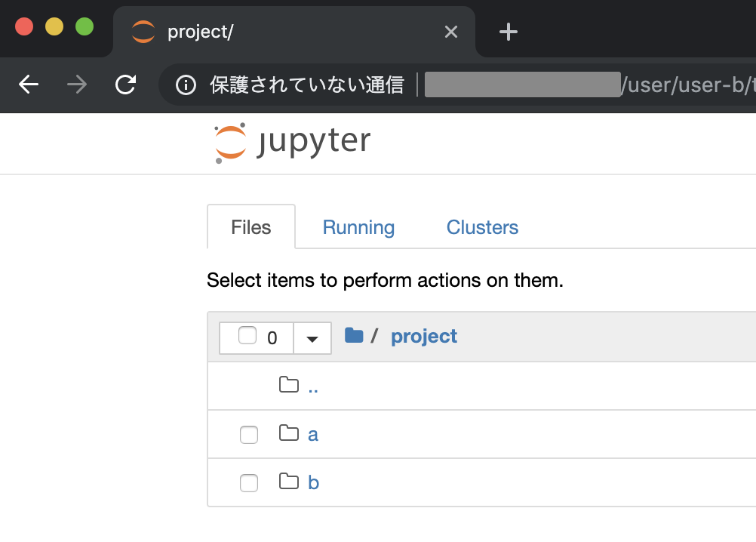The image size is (756, 542).
Task: Switch to the Clusters tab
Action: pos(482,227)
